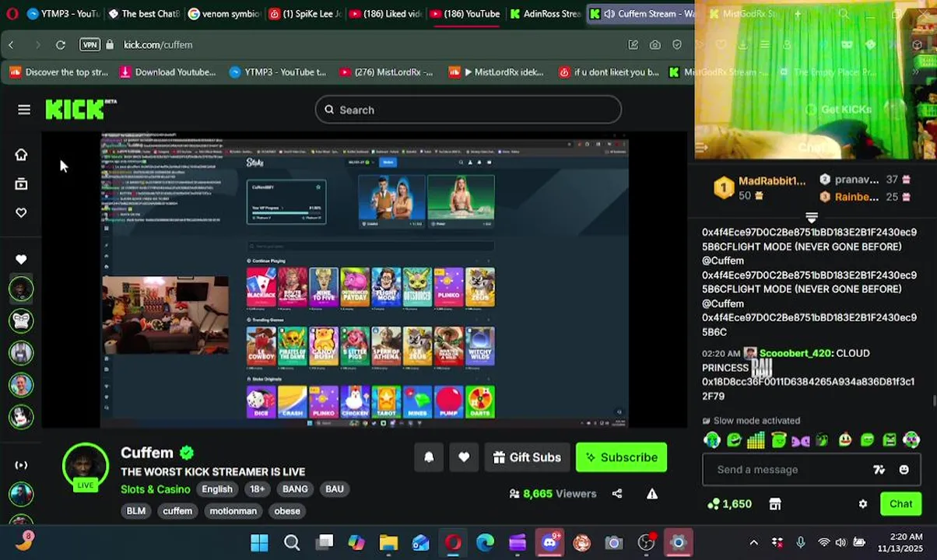This screenshot has width=937, height=560.
Task: Open the Browse icon in Kick sidebar
Action: point(21,184)
